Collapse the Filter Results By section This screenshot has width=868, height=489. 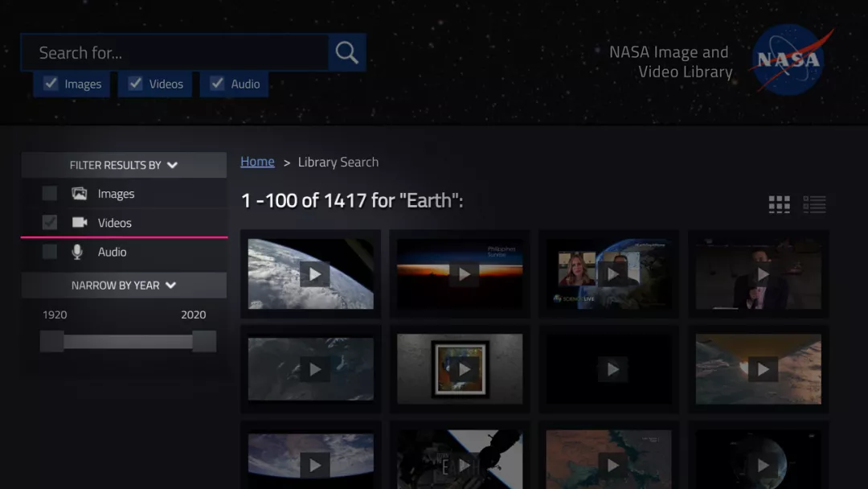point(124,165)
